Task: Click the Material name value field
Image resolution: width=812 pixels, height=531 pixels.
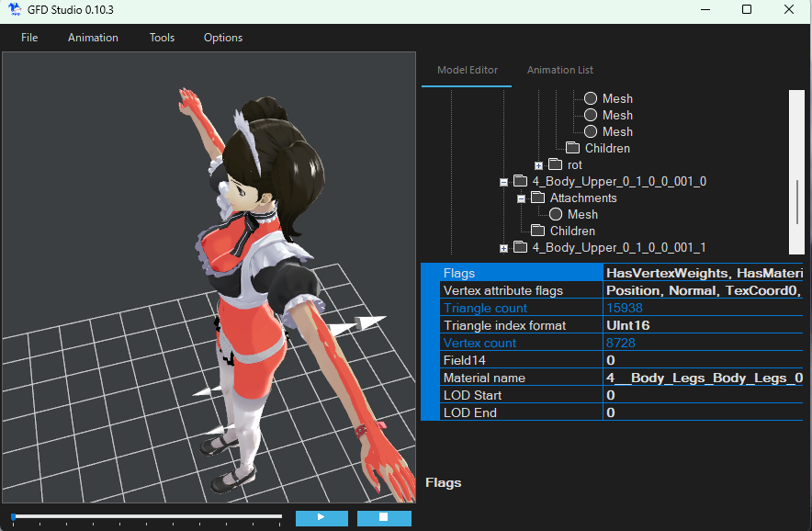Action: tap(704, 378)
